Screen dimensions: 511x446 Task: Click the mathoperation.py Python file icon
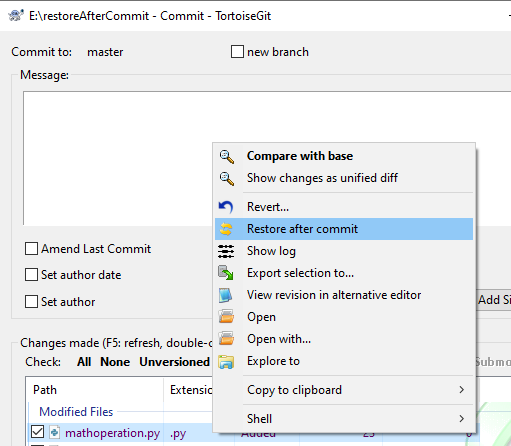tap(54, 432)
